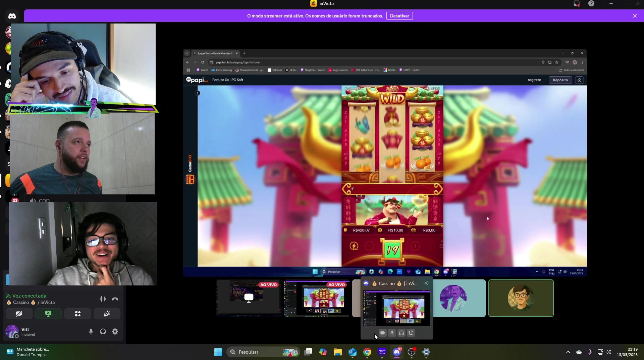This screenshot has height=360, width=644.
Task: Select the glasses avatar participant tile
Action: (x=521, y=298)
